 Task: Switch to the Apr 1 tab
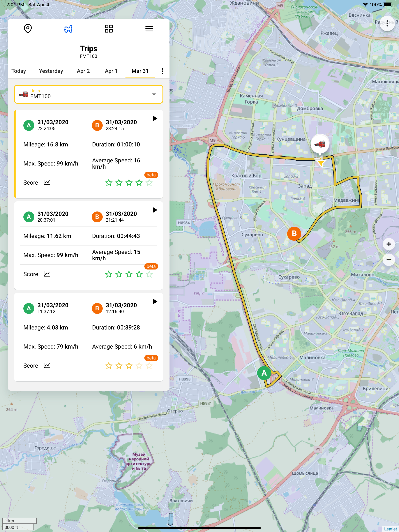[111, 71]
